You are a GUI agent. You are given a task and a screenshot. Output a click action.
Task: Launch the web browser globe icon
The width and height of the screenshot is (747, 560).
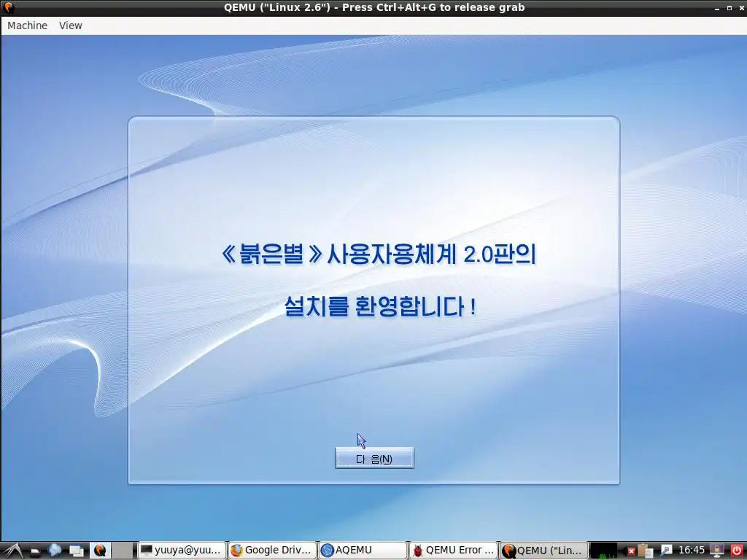tap(55, 551)
